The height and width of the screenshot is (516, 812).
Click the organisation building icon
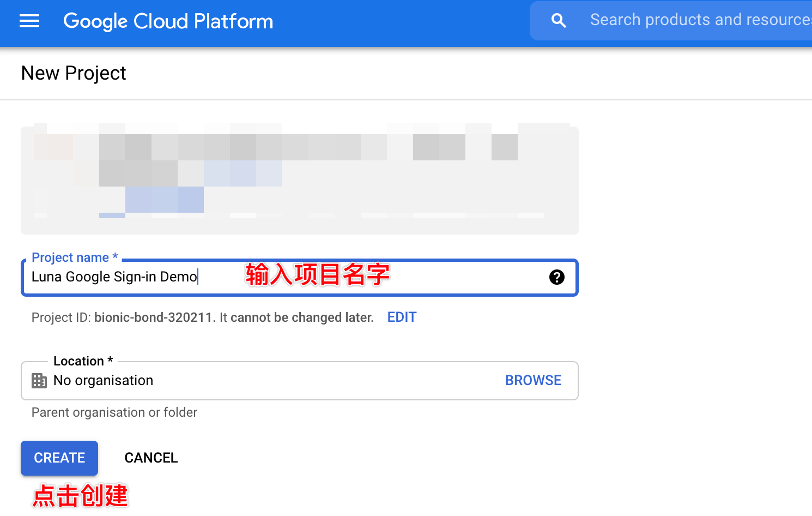point(39,381)
